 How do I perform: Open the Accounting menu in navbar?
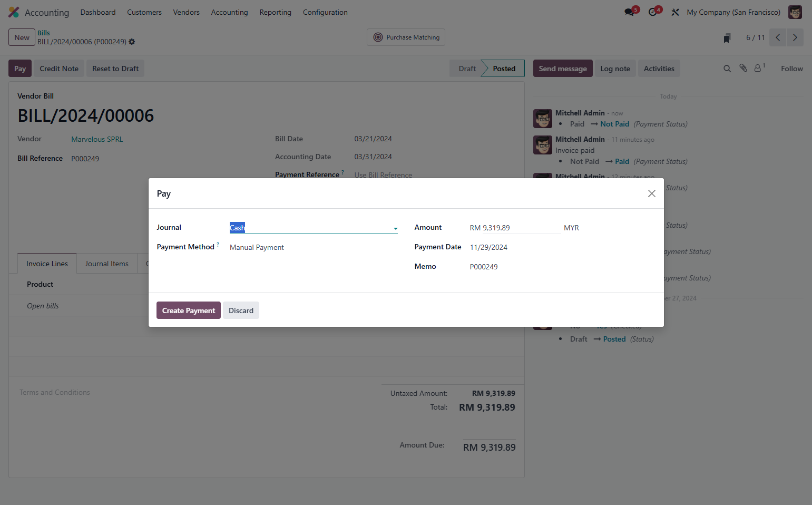coord(229,12)
